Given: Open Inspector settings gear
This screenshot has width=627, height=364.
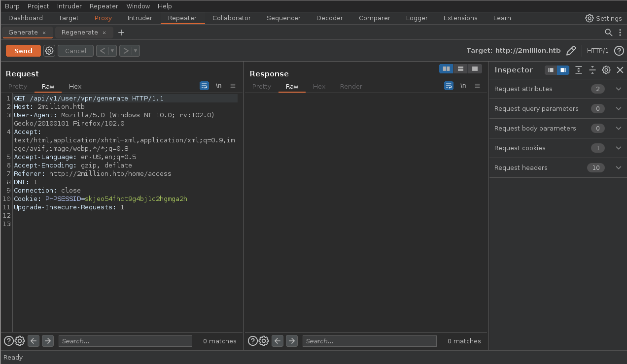Looking at the screenshot, I should [606, 70].
